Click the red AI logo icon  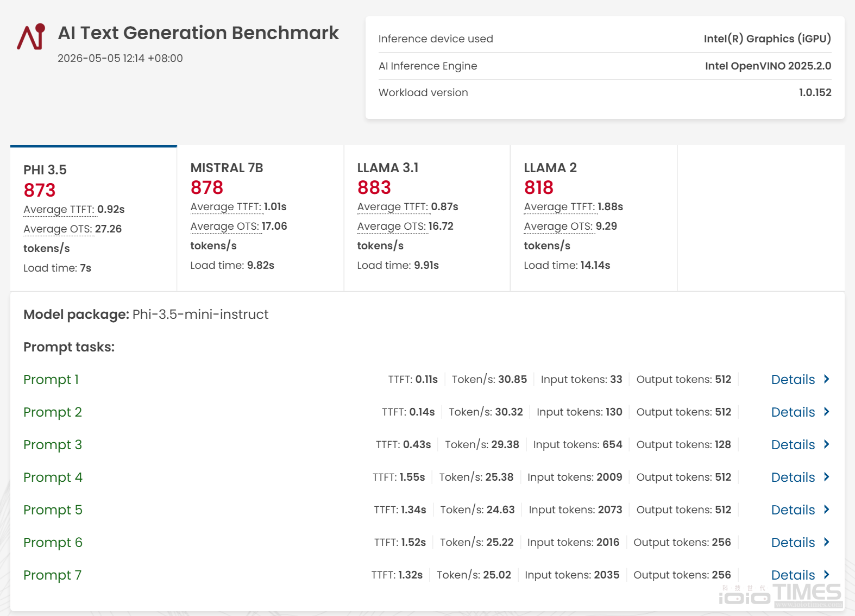click(31, 36)
